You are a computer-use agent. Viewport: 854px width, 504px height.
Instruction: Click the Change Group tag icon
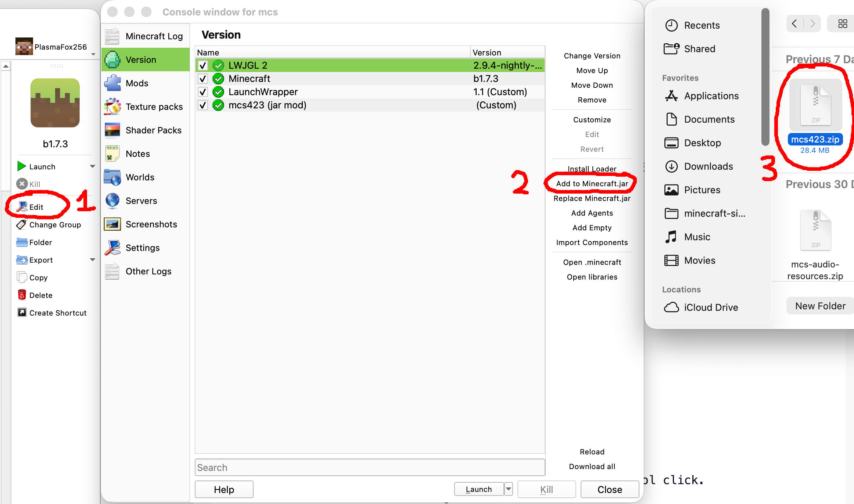point(22,224)
